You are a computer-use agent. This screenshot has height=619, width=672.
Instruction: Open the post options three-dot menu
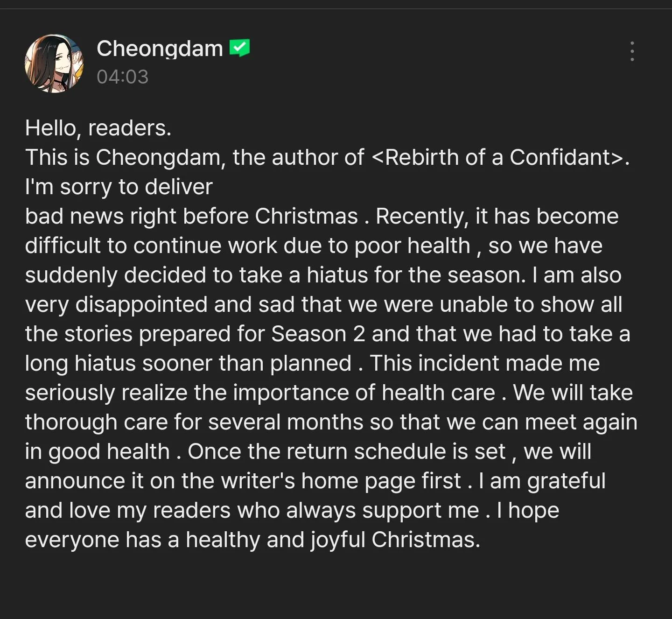tap(632, 51)
